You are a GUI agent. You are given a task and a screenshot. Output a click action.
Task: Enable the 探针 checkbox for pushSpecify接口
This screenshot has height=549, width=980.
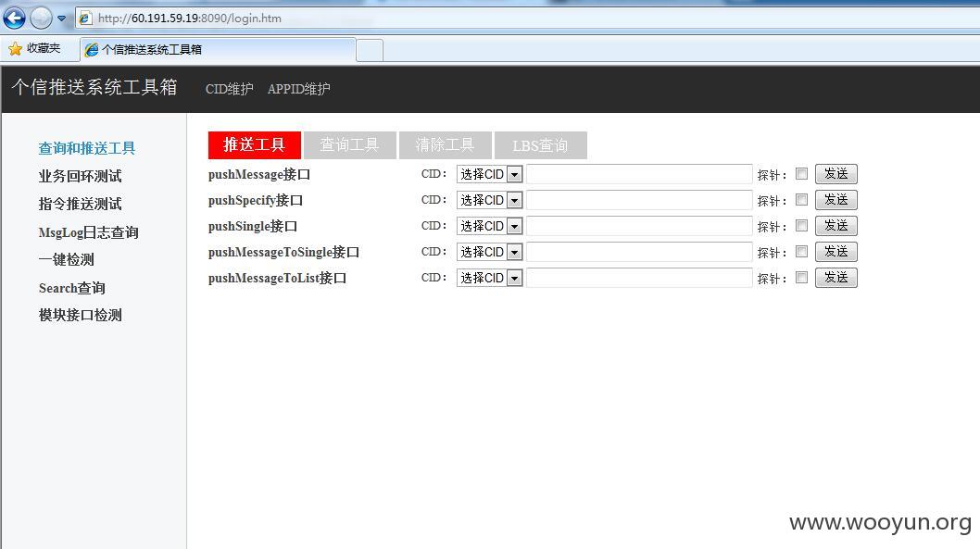pos(801,200)
